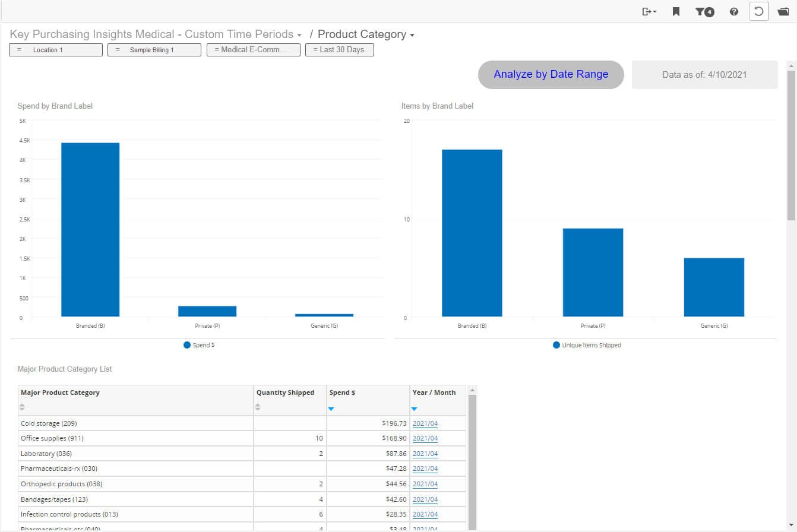
Task: Open the Year / Month column sort dropdown
Action: coord(415,408)
